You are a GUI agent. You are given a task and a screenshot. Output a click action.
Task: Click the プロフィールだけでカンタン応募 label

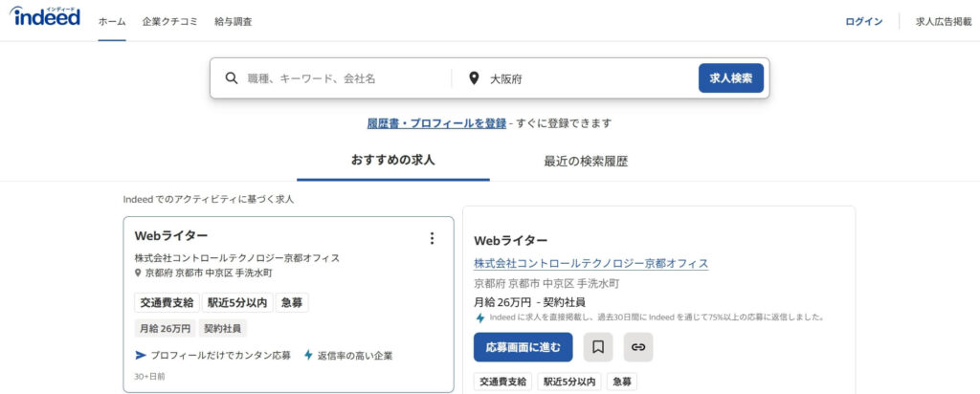click(x=221, y=356)
